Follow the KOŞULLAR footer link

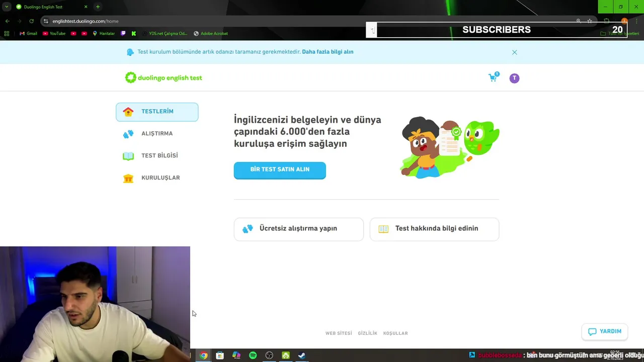click(x=395, y=333)
